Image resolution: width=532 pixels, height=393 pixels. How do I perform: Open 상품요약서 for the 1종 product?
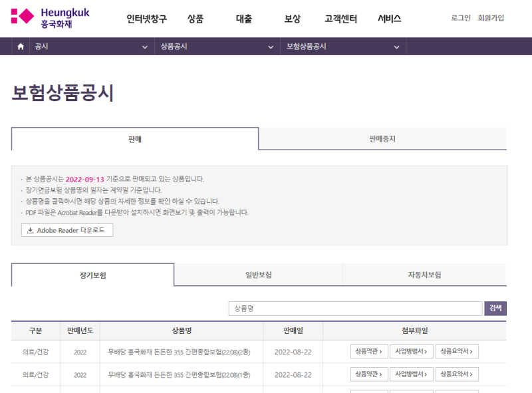457,374
